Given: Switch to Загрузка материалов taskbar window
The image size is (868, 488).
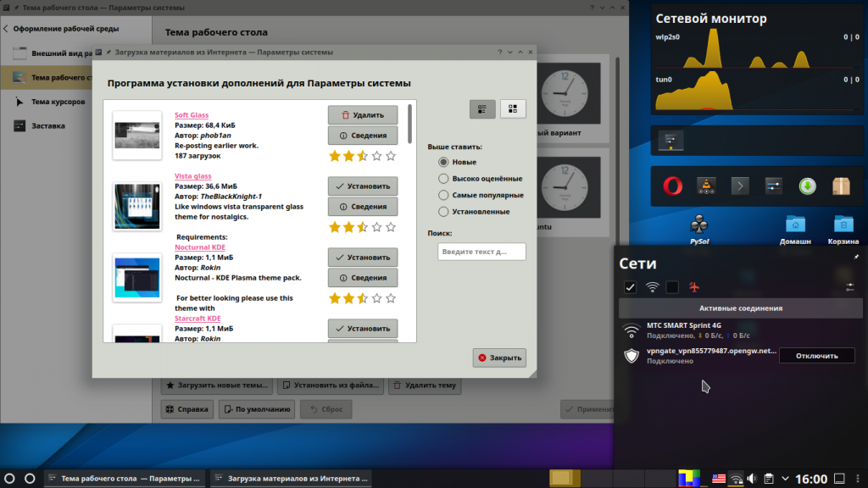Looking at the screenshot, I should 291,479.
